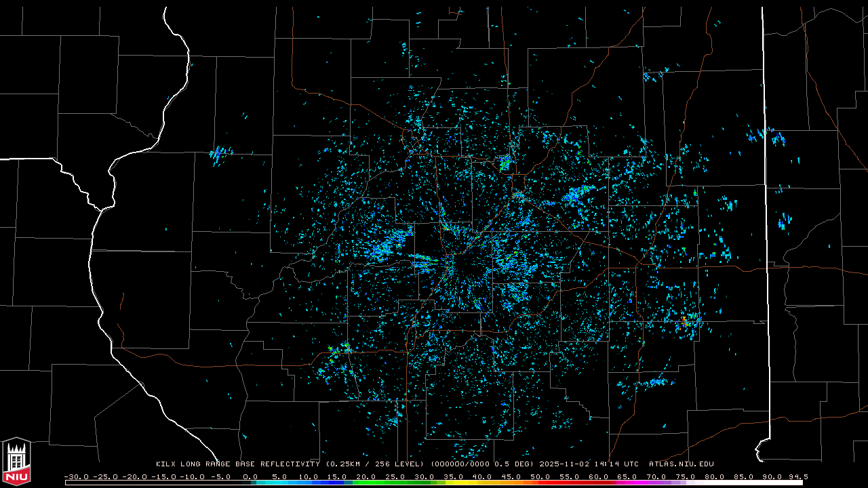Click the thick white vertical state border on right
The width and height of the screenshot is (868, 488).
(x=766, y=203)
